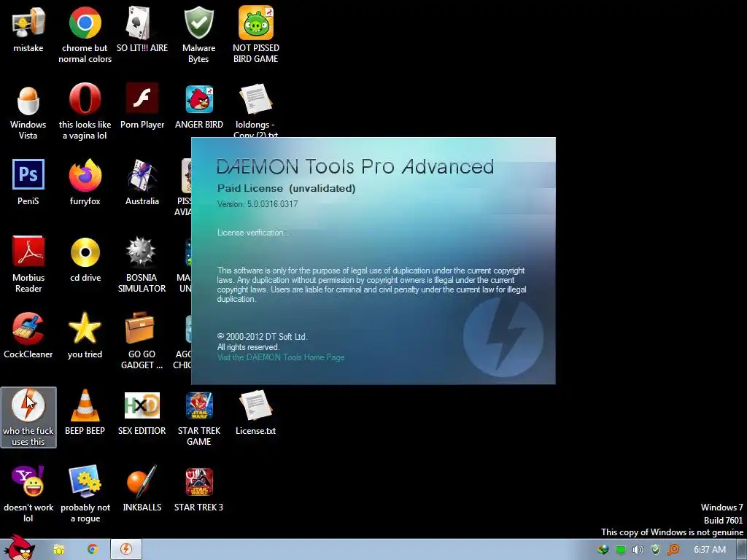Visit the DAEMON Tools Home Page link

281,357
